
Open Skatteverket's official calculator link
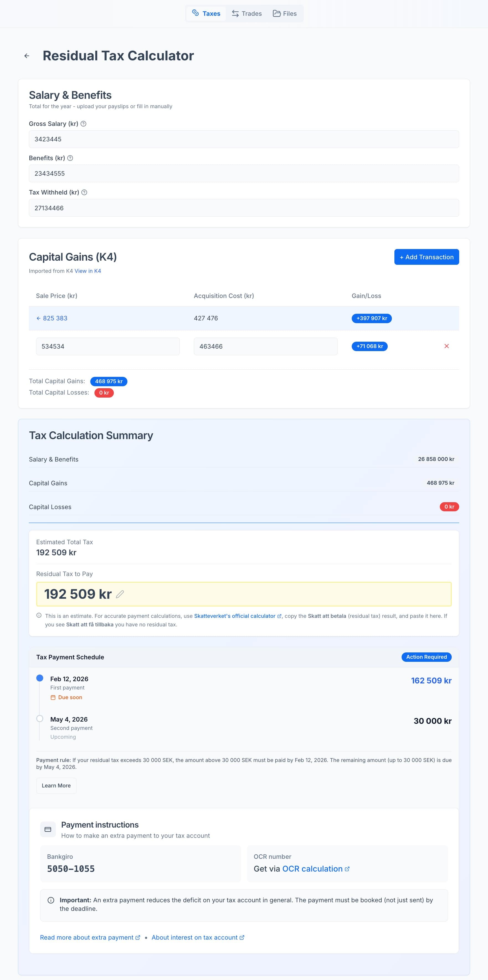pos(238,616)
